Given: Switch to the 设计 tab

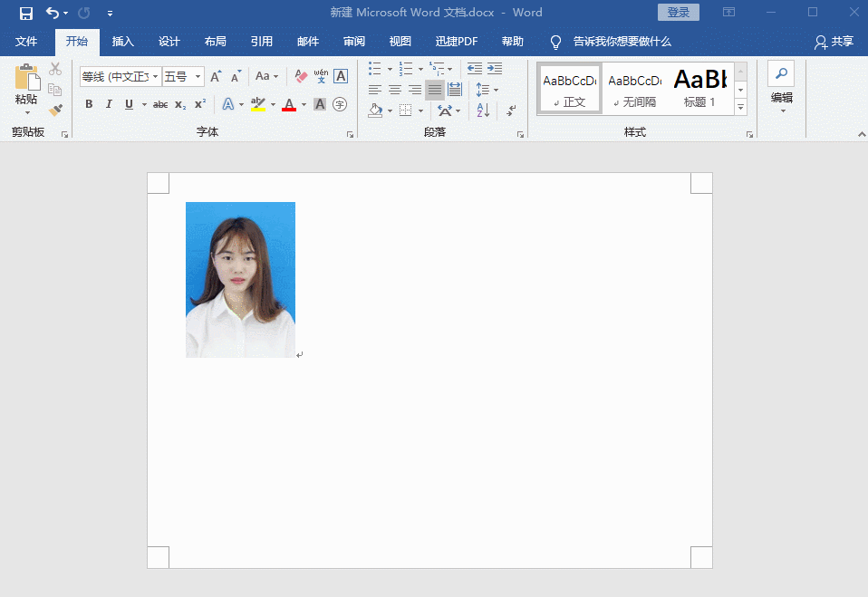Looking at the screenshot, I should (169, 42).
